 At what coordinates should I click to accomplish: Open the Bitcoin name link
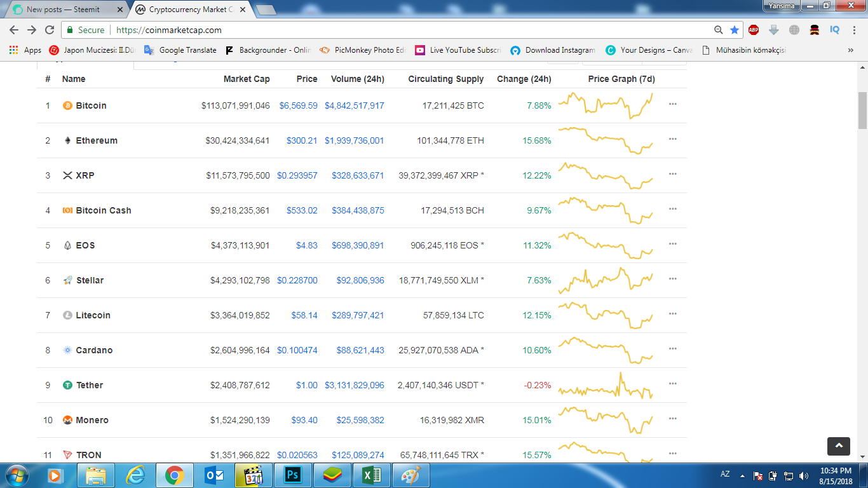point(92,105)
